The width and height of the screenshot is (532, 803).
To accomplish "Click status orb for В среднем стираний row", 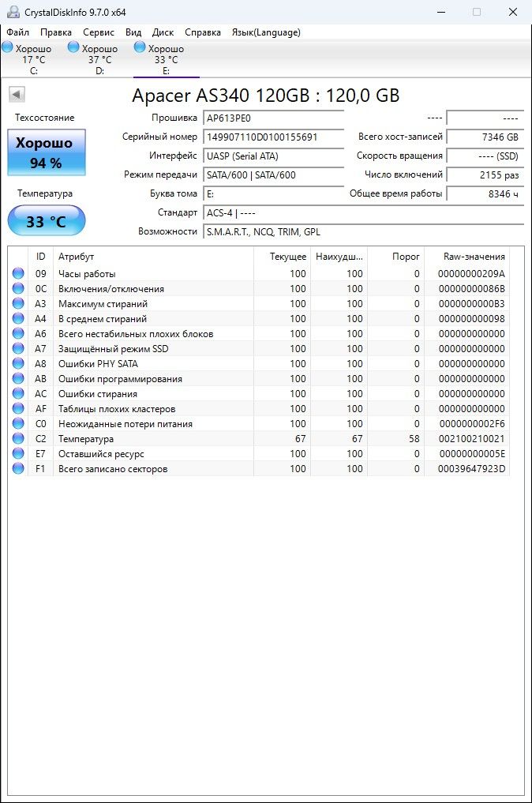I will [18, 318].
